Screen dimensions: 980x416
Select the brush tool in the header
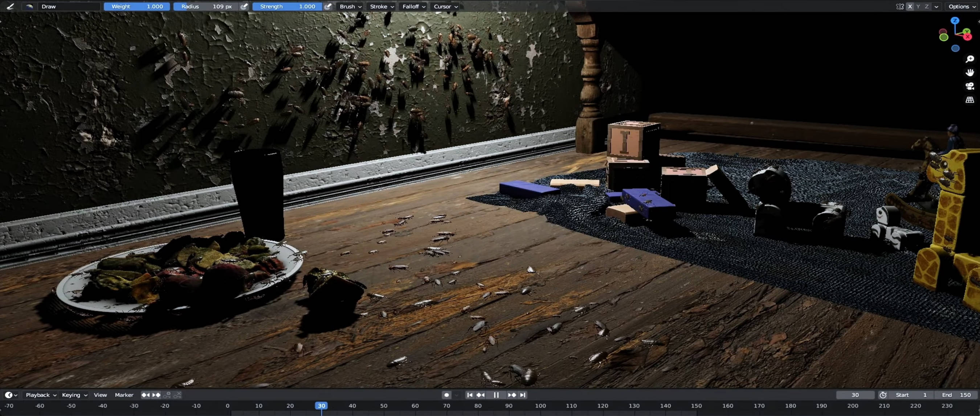coord(10,7)
